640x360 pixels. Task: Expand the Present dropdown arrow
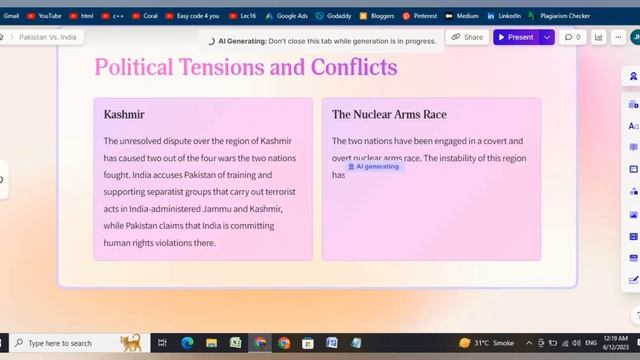[547, 37]
